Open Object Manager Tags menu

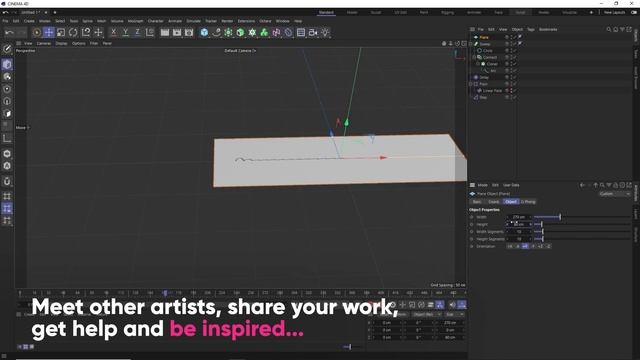(x=531, y=29)
